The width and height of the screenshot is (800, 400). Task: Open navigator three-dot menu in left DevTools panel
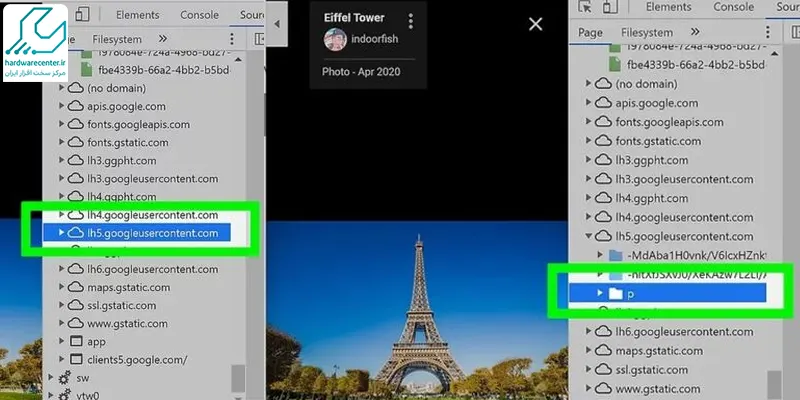[232, 38]
